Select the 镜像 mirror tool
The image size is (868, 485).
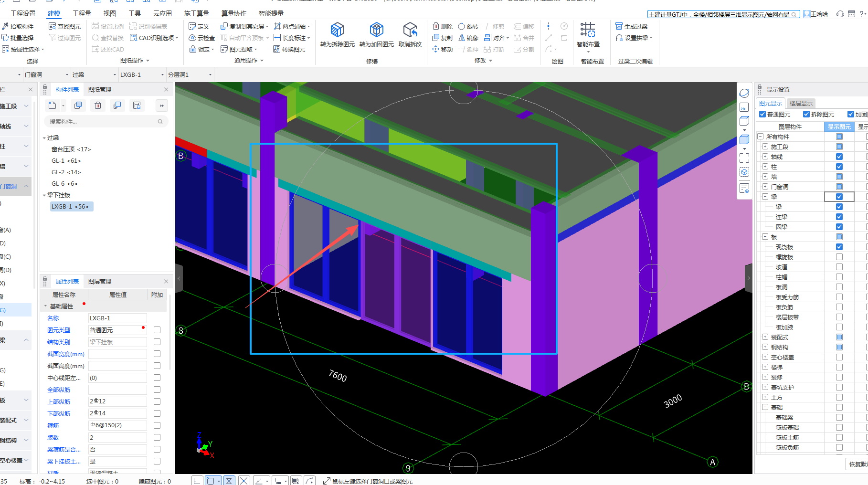coord(468,38)
